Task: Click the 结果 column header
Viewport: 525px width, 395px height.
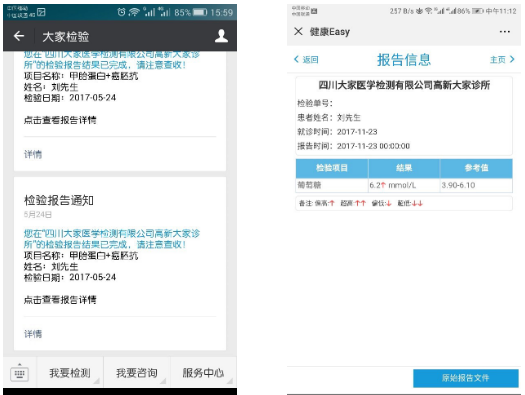Action: [x=404, y=168]
